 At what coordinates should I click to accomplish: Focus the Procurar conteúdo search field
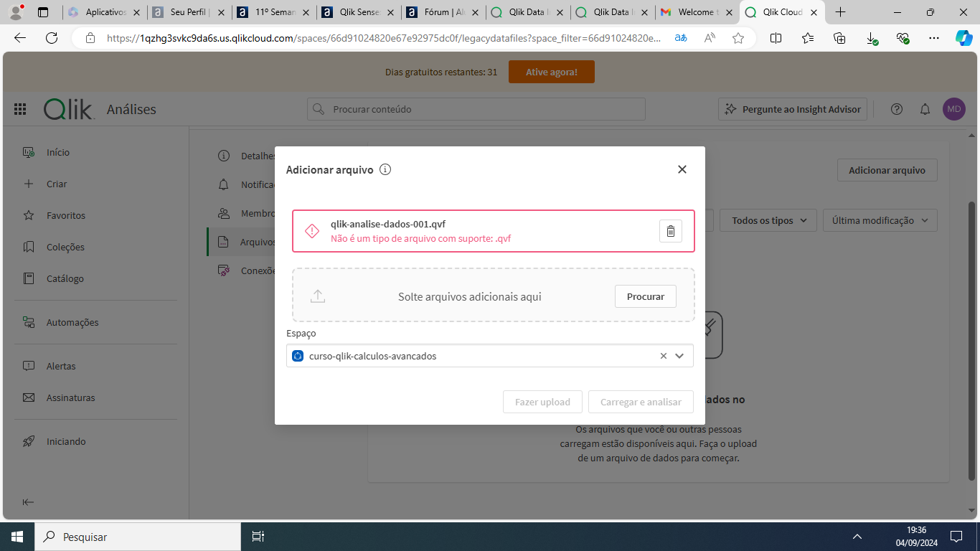pyautogui.click(x=476, y=109)
